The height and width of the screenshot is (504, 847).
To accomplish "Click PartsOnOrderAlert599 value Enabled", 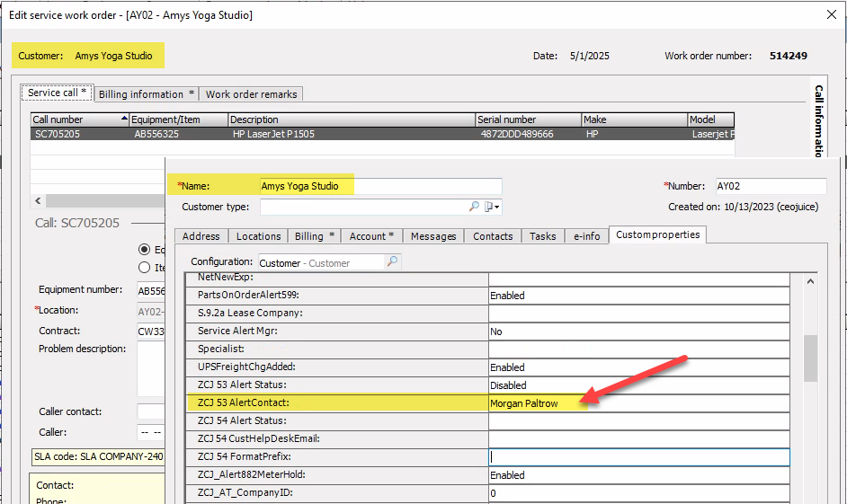I will [639, 296].
